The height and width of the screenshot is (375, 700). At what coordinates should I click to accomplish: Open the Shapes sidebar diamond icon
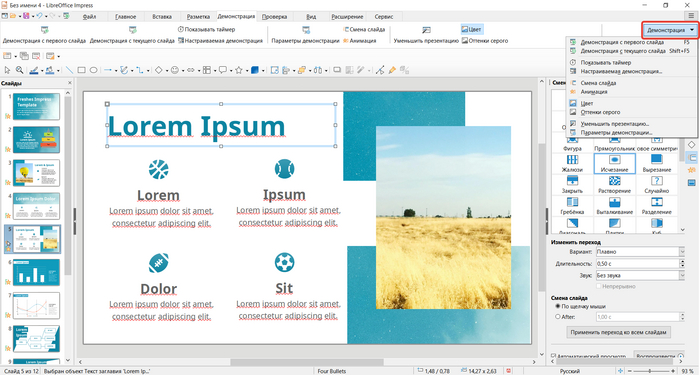pyautogui.click(x=692, y=145)
